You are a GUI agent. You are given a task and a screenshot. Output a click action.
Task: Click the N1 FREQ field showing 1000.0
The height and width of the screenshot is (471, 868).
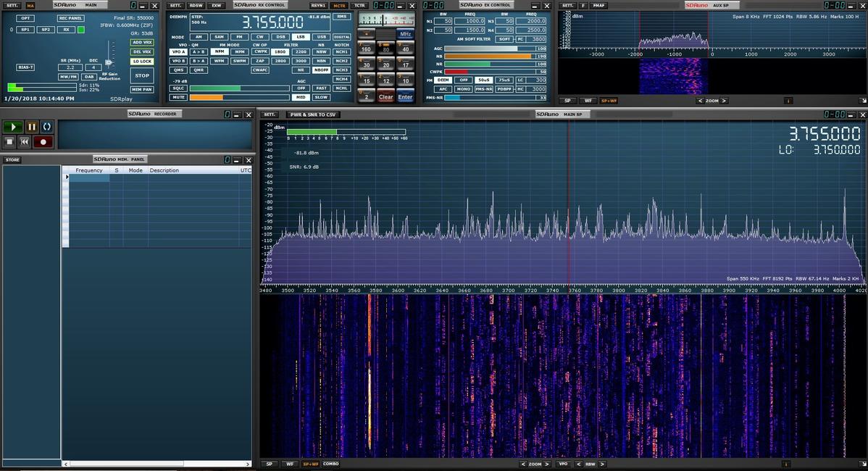[470, 21]
